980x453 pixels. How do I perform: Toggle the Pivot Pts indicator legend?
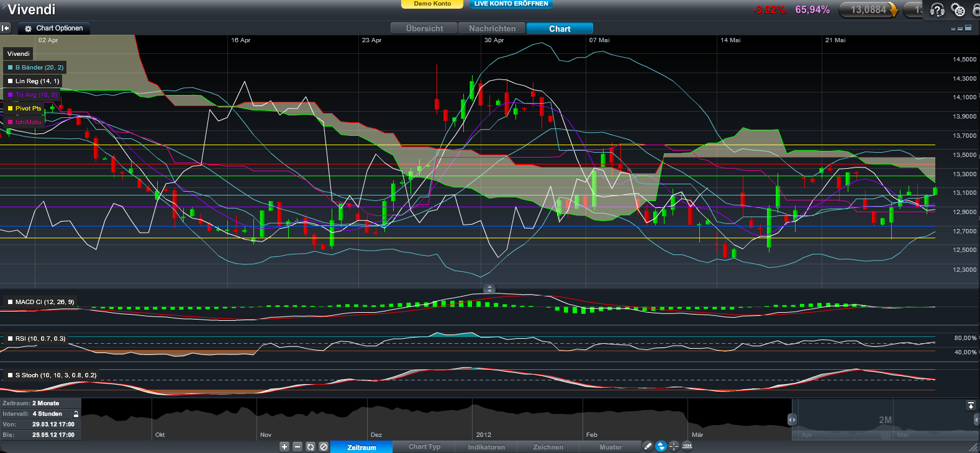pos(24,109)
